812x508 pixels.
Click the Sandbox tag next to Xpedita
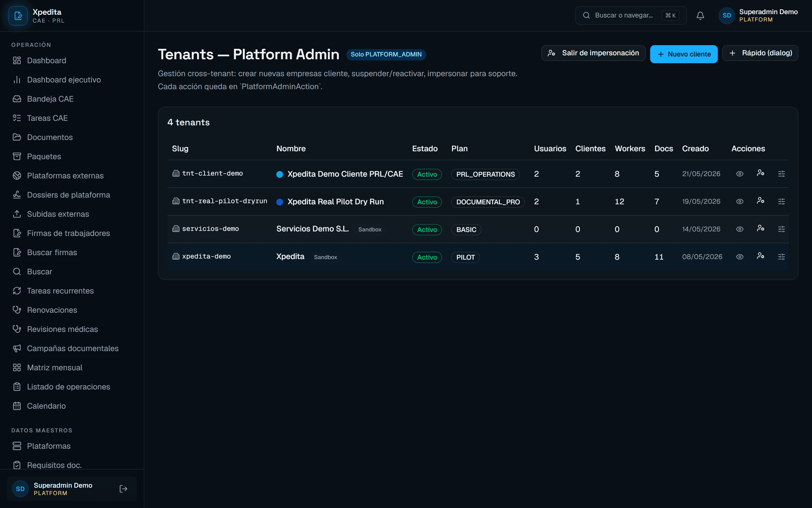tap(325, 257)
